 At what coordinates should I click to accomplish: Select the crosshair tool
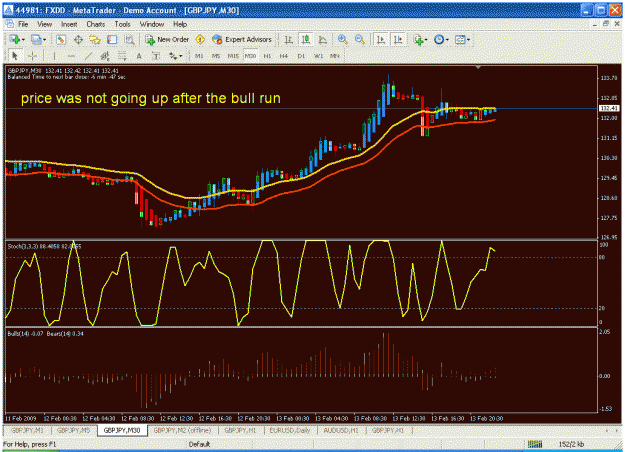32,56
